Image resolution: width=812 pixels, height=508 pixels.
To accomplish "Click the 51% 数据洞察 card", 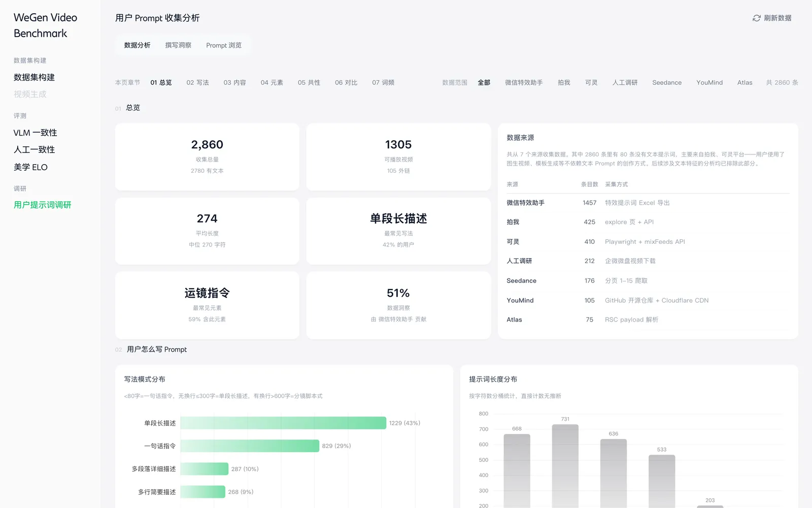I will click(398, 305).
